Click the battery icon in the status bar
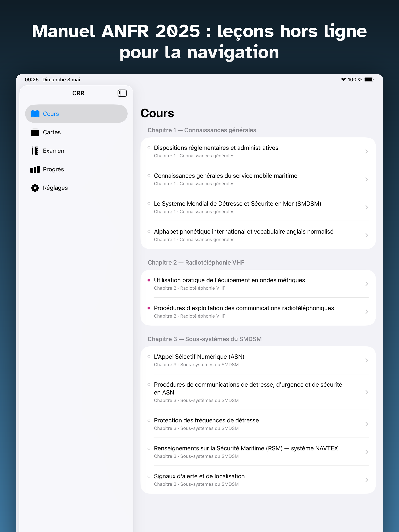 point(369,80)
